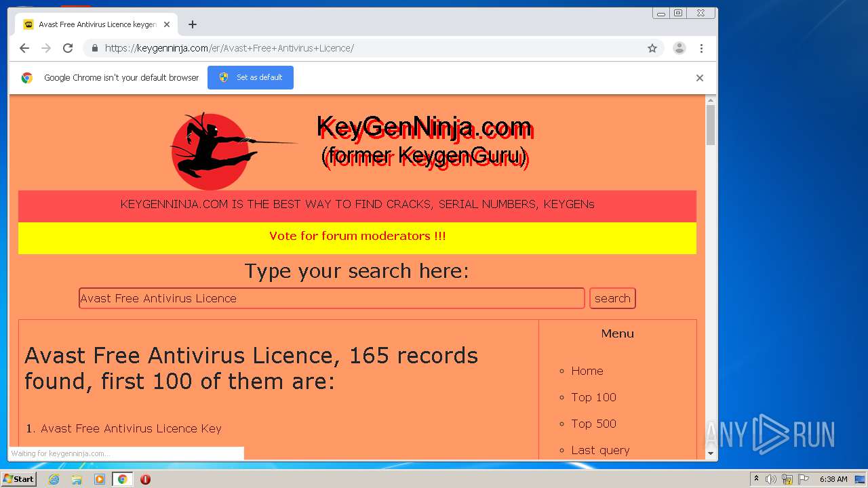This screenshot has height=488, width=868.
Task: Maximize the Chrome window
Action: point(678,13)
